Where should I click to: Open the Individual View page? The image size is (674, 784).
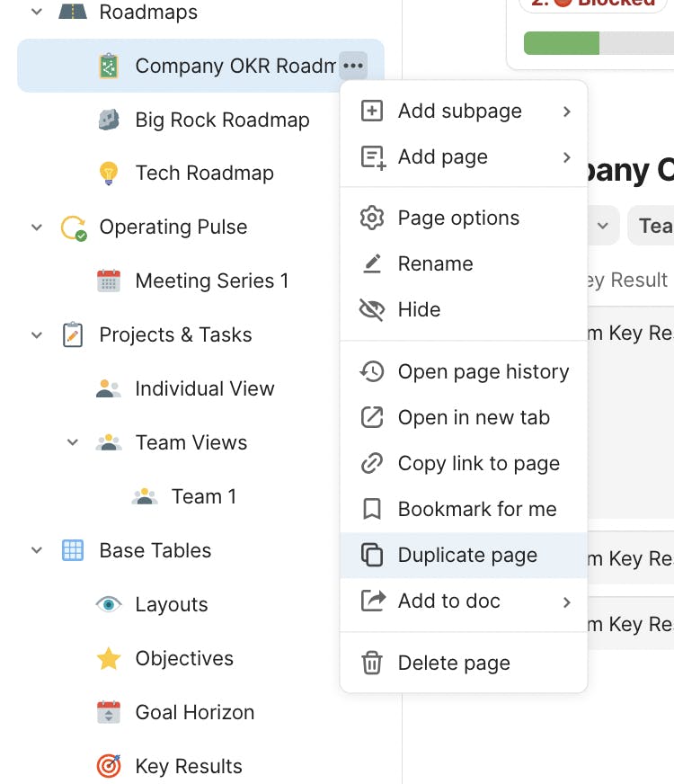coord(204,389)
